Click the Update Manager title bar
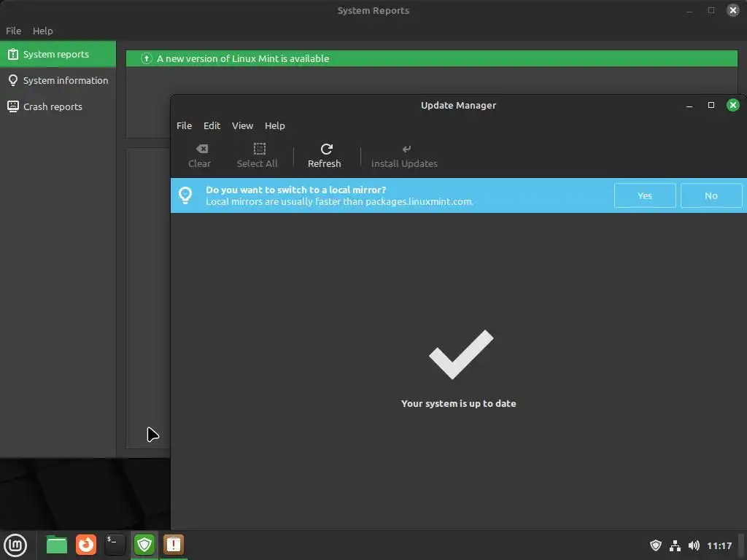 coord(459,105)
